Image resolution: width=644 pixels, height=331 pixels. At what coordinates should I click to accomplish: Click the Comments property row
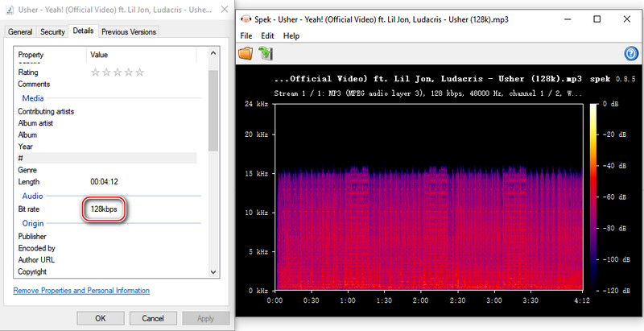tap(106, 84)
